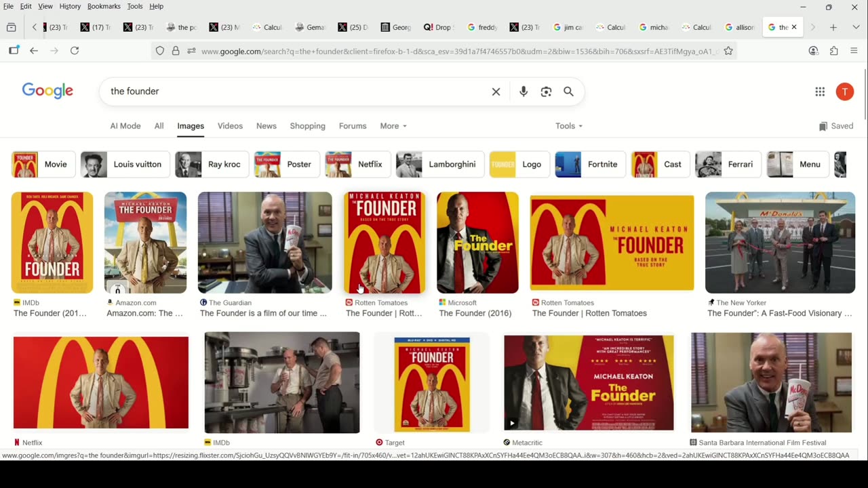Filter images by Logo chip
This screenshot has width=868, height=488.
pyautogui.click(x=519, y=165)
